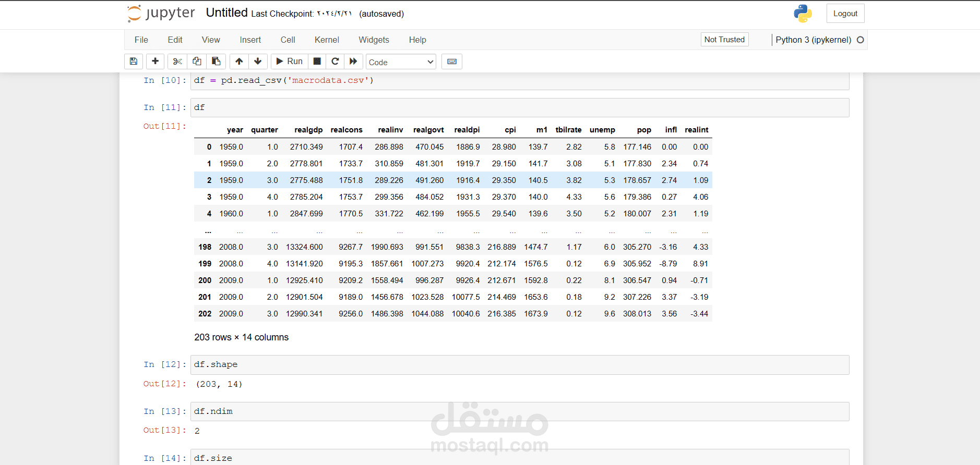This screenshot has height=465, width=980.
Task: Click realgdp value 2775.488 in row 2
Action: 306,180
